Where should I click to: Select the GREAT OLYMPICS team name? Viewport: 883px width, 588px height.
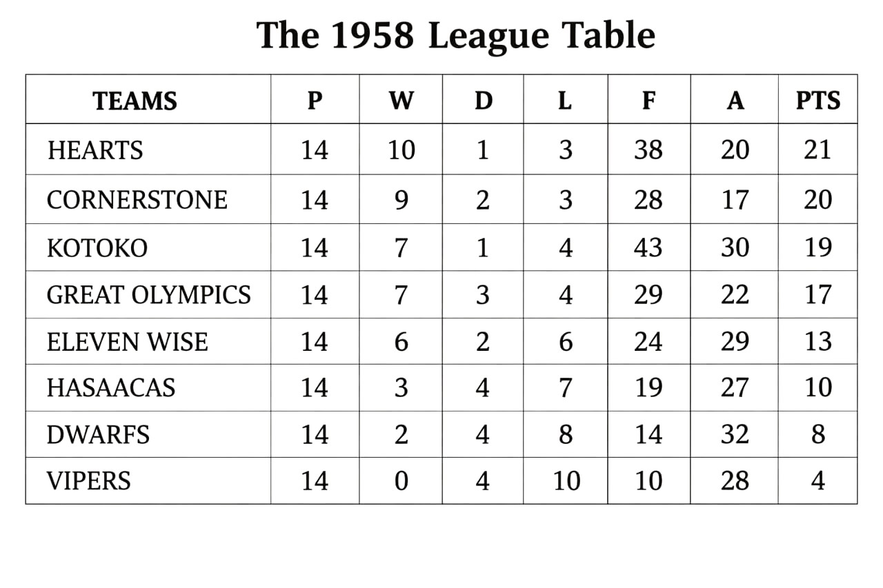[x=148, y=295]
